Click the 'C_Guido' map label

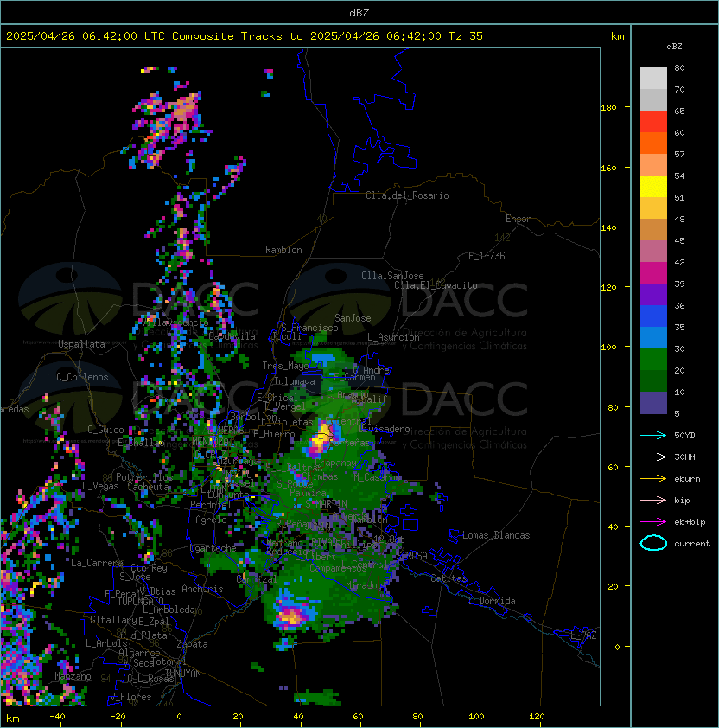pos(105,430)
